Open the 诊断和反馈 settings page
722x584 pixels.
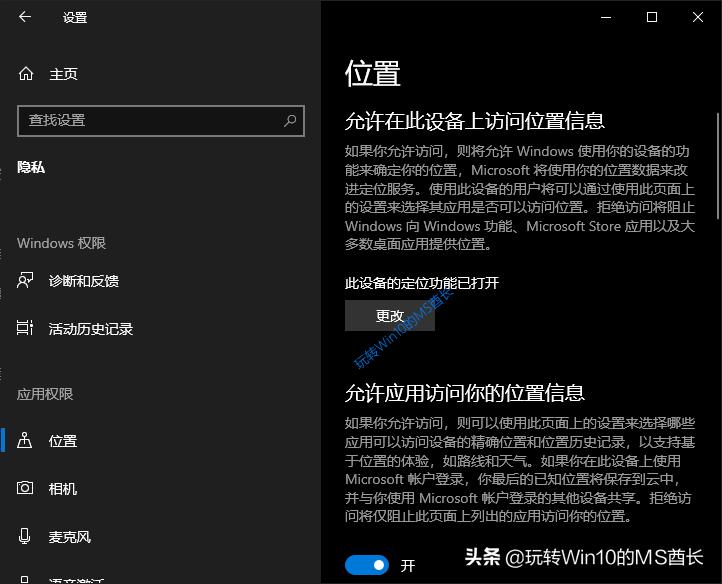click(x=84, y=281)
